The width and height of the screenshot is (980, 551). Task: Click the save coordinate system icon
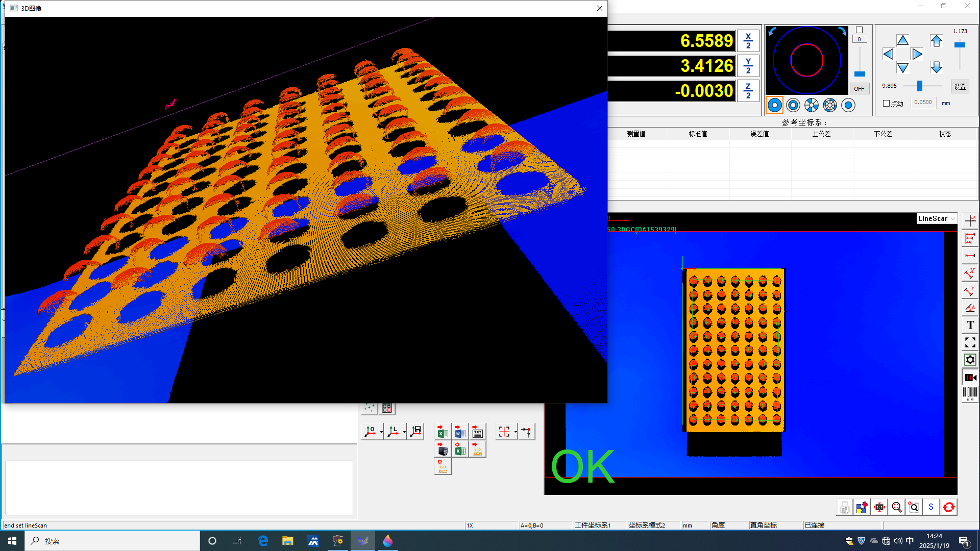pos(416,432)
